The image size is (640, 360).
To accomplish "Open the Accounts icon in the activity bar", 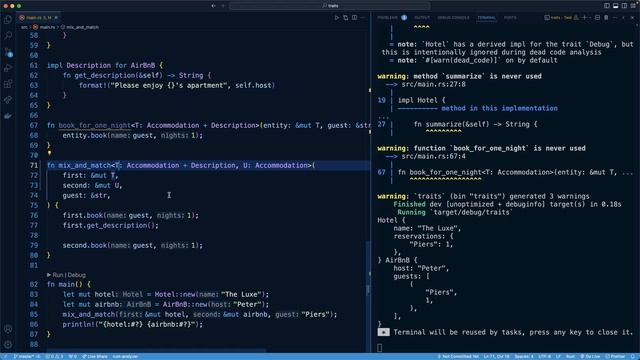I will click(8, 329).
